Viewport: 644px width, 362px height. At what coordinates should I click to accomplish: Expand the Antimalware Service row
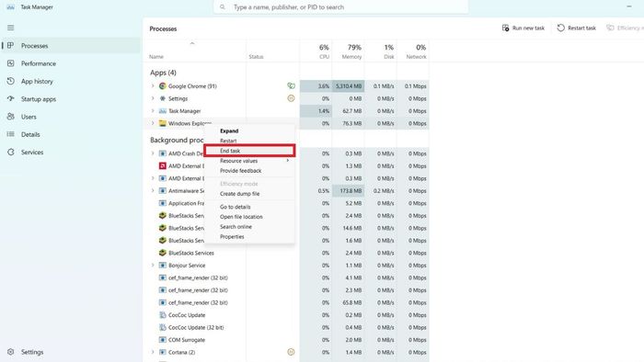tap(153, 190)
